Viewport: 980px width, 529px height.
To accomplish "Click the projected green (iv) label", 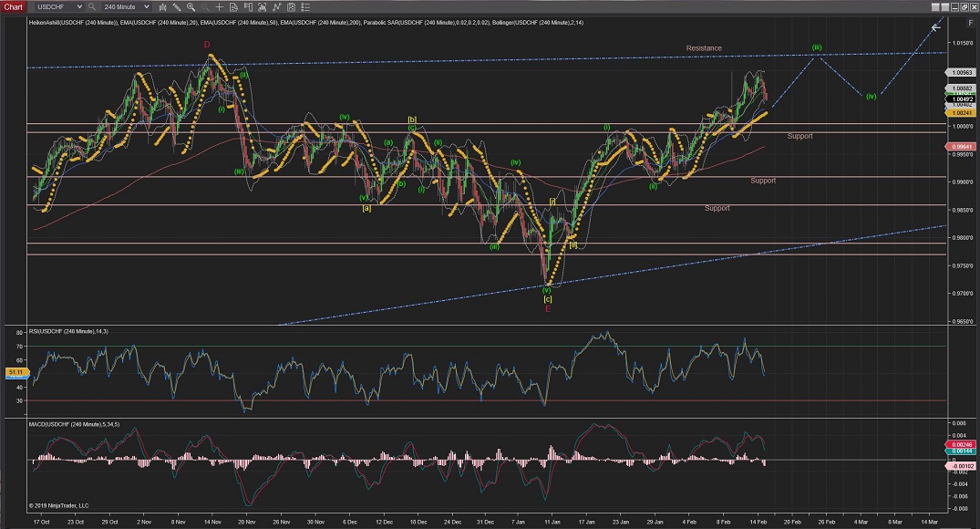I will [x=871, y=97].
